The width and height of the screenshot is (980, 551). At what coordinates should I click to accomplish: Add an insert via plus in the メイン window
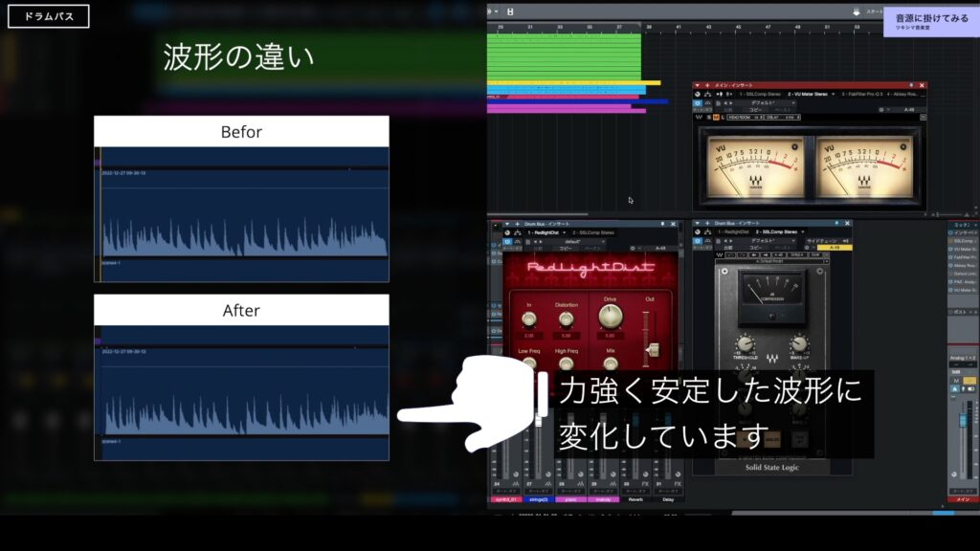click(707, 85)
